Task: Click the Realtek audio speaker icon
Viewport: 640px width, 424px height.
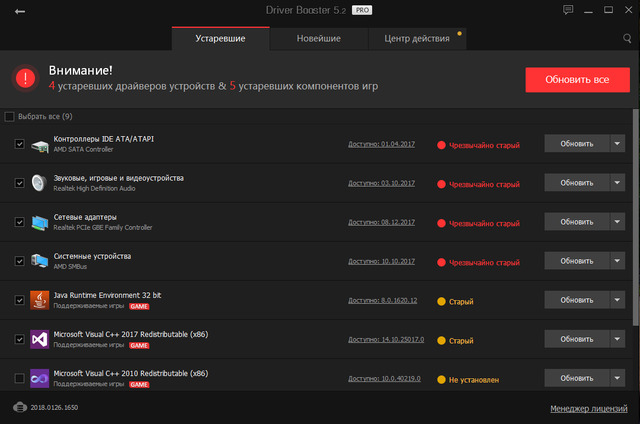Action: pos(39,183)
